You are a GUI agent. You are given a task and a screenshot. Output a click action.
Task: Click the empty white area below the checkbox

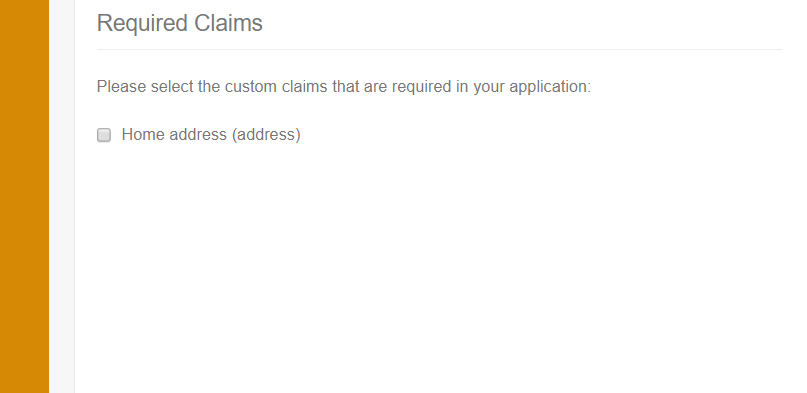pyautogui.click(x=439, y=267)
